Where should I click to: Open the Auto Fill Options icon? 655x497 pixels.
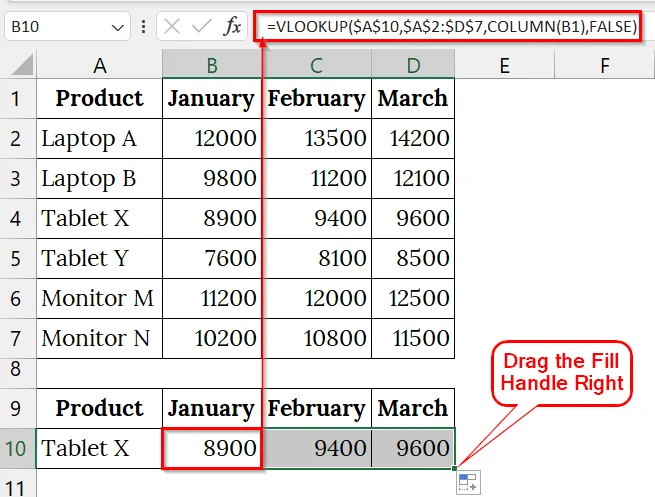point(468,482)
